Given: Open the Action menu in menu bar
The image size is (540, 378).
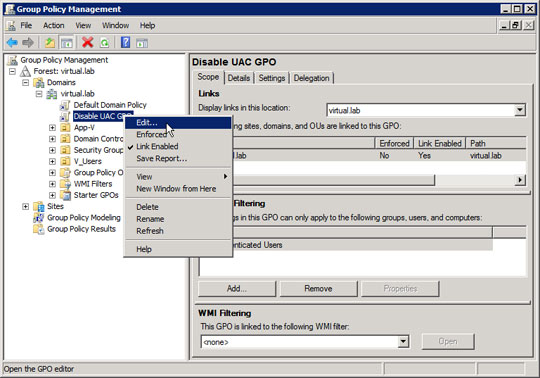Looking at the screenshot, I should [x=53, y=25].
